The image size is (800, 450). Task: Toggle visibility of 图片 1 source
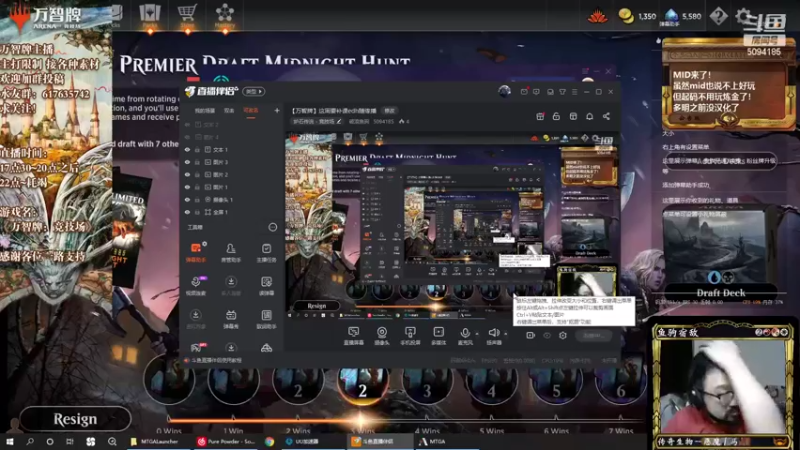[x=187, y=187]
